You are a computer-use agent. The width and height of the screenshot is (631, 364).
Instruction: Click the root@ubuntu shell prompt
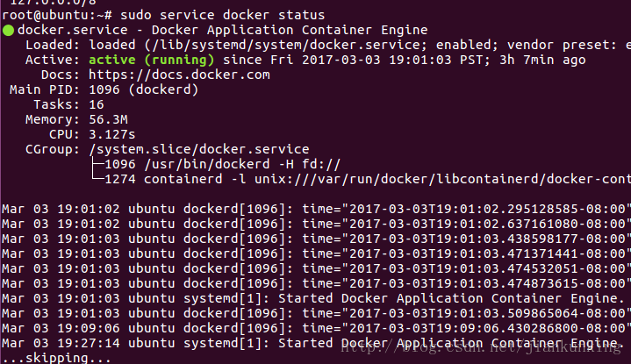(57, 15)
